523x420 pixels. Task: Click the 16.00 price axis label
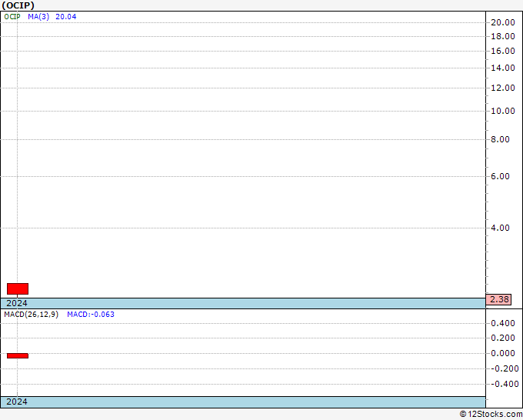[503, 51]
